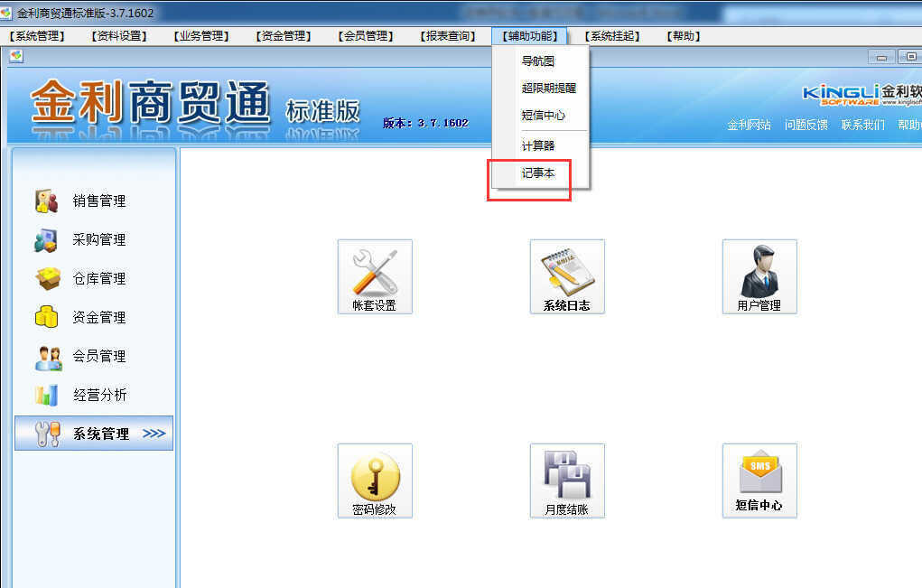The image size is (922, 588).
Task: Click the KINGLI software logo
Action: coord(862,94)
